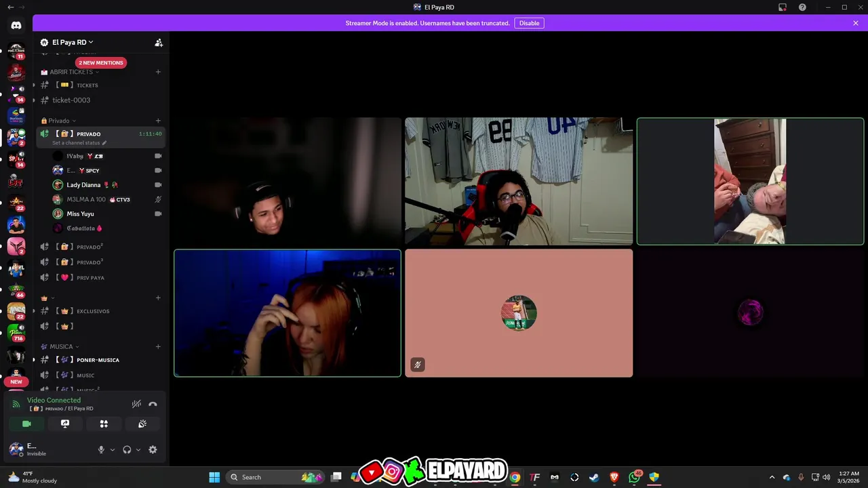Join the MUSIC voice channel

coord(101,375)
